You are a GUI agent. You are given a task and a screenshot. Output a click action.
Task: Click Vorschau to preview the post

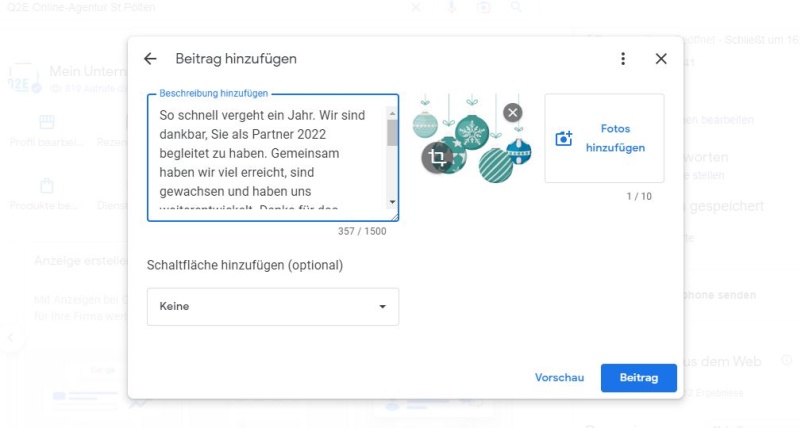(x=560, y=377)
